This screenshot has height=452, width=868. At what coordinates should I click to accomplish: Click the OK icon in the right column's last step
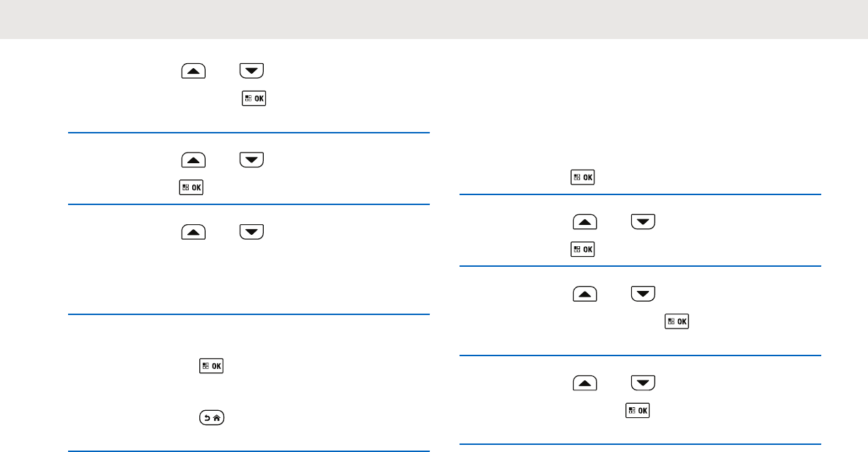click(x=637, y=411)
